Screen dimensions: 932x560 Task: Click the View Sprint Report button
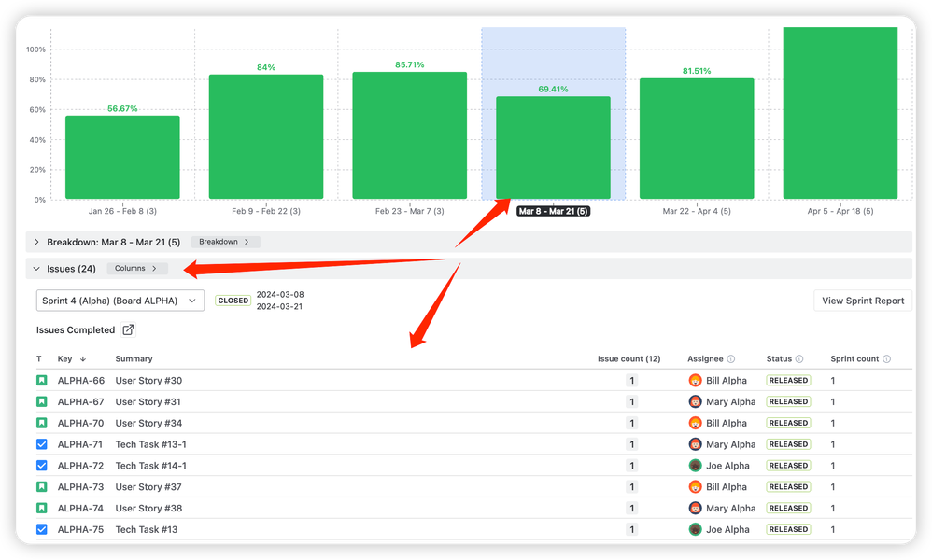(862, 301)
